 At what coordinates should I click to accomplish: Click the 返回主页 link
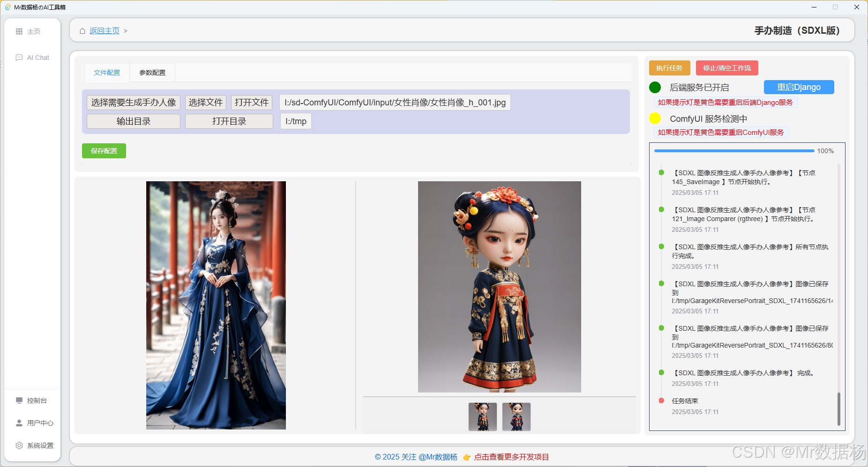105,31
